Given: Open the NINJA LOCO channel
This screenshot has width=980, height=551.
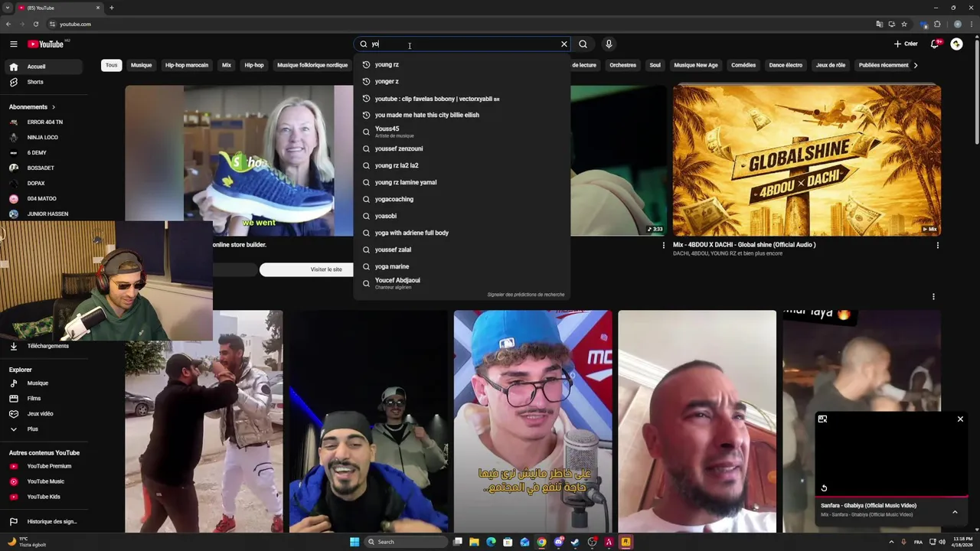Looking at the screenshot, I should [43, 138].
